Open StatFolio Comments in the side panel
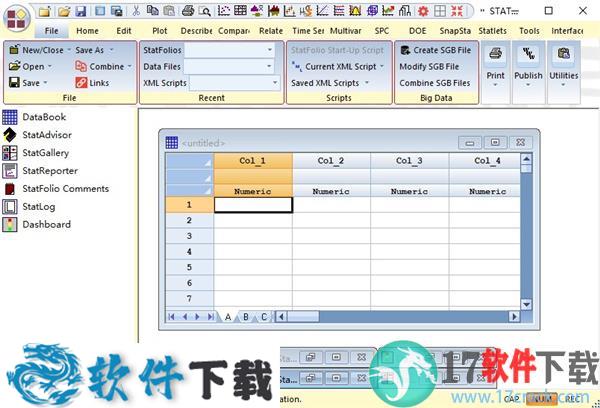Viewport: 600px width, 408px height. [x=56, y=189]
